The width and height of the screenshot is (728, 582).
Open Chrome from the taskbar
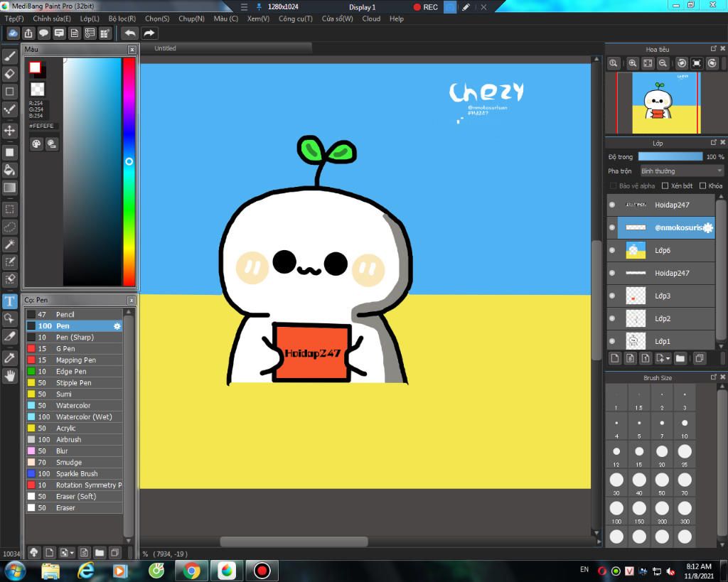192,571
